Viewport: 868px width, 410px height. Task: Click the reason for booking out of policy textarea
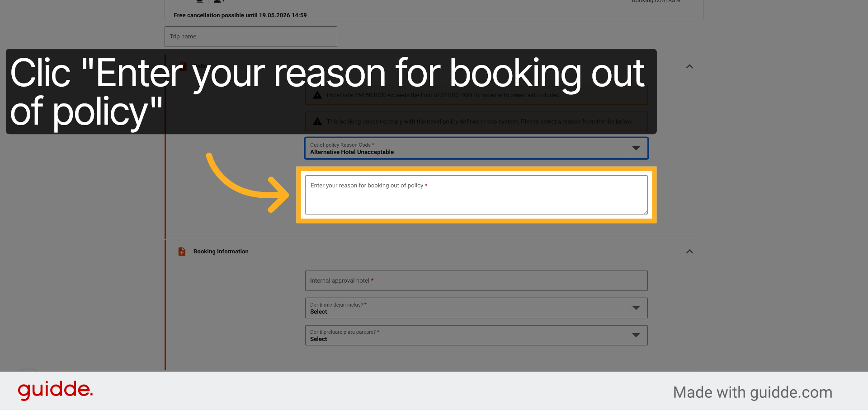tap(476, 195)
